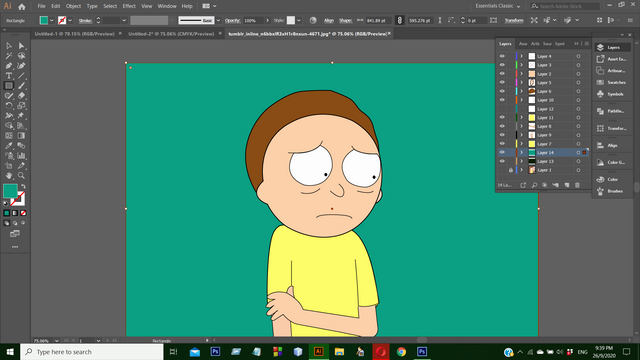This screenshot has height=360, width=640.
Task: Click the green Fill color box in toolbox
Action: pyautogui.click(x=10, y=191)
